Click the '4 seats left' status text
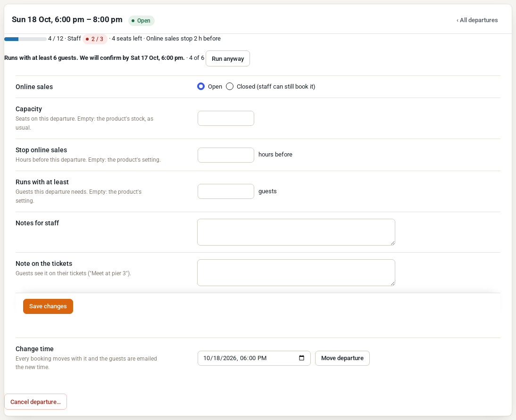The width and height of the screenshot is (516, 420). [x=127, y=39]
